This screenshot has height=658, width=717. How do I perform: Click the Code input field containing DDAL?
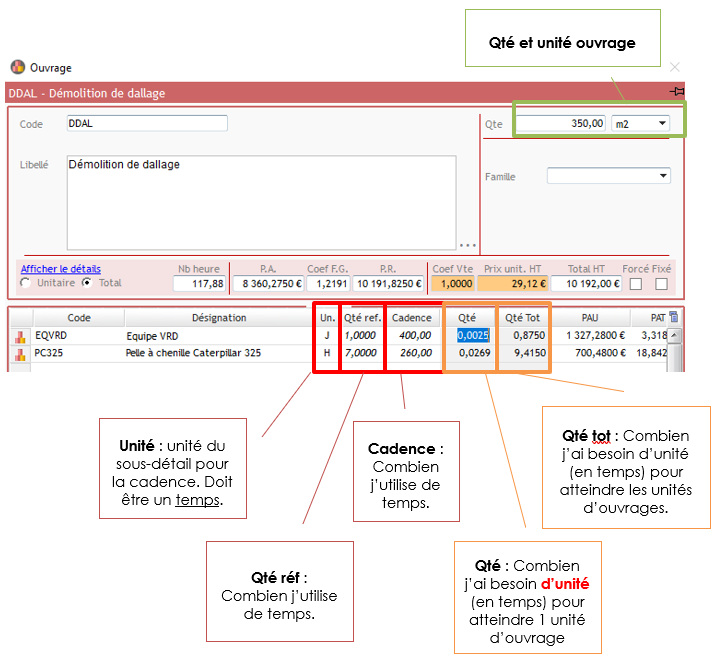pos(147,123)
